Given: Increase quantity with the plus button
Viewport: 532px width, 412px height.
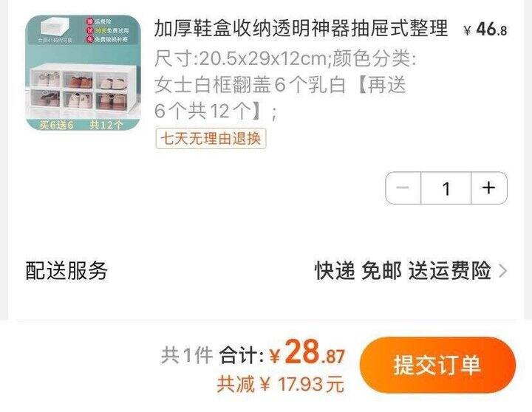Looking at the screenshot, I should [489, 188].
